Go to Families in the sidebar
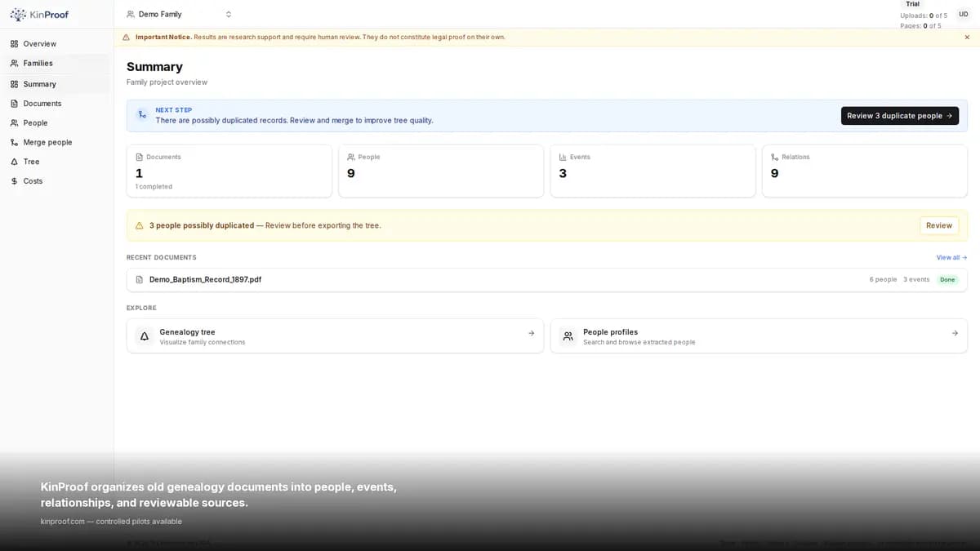980x551 pixels. coord(56,63)
